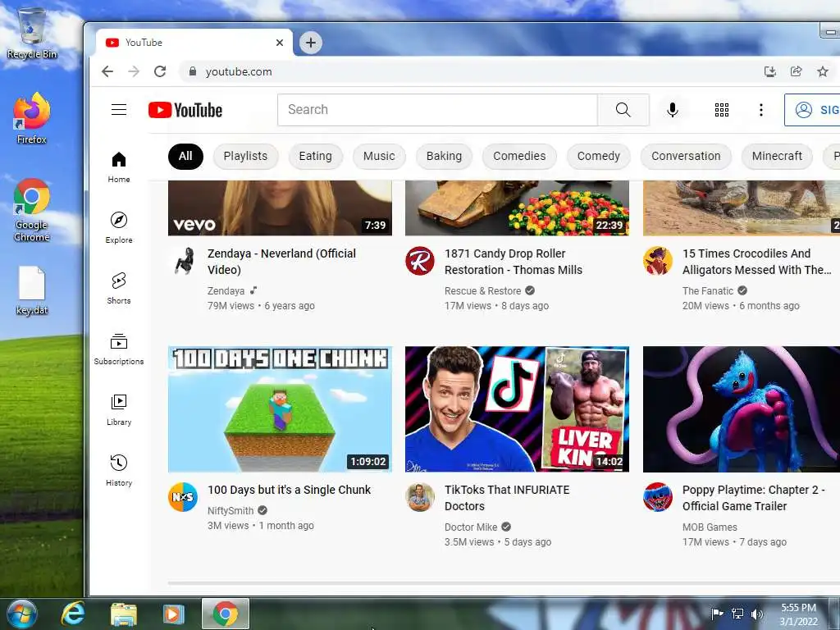Click the Zendaya vevo thumbnail
This screenshot has width=840, height=630.
pos(280,208)
